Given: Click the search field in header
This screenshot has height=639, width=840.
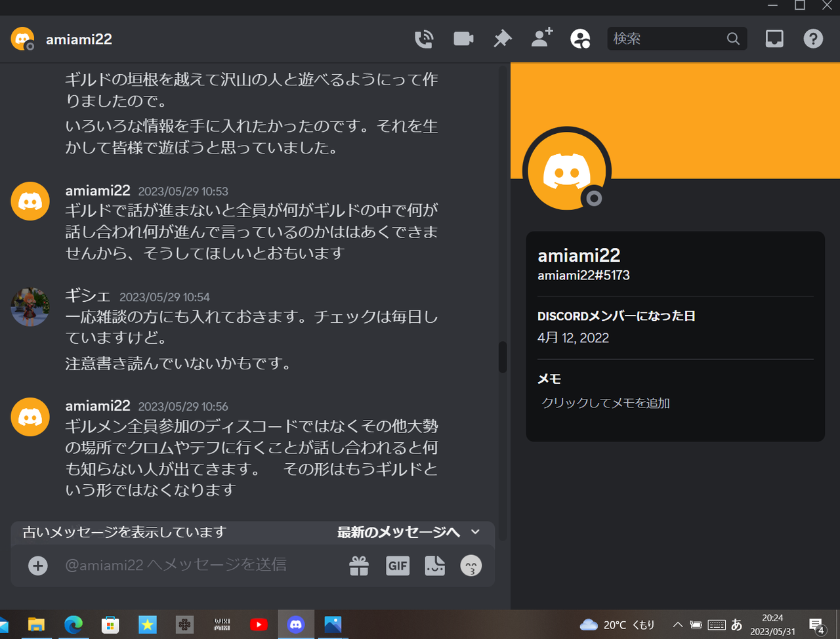Looking at the screenshot, I should point(677,39).
